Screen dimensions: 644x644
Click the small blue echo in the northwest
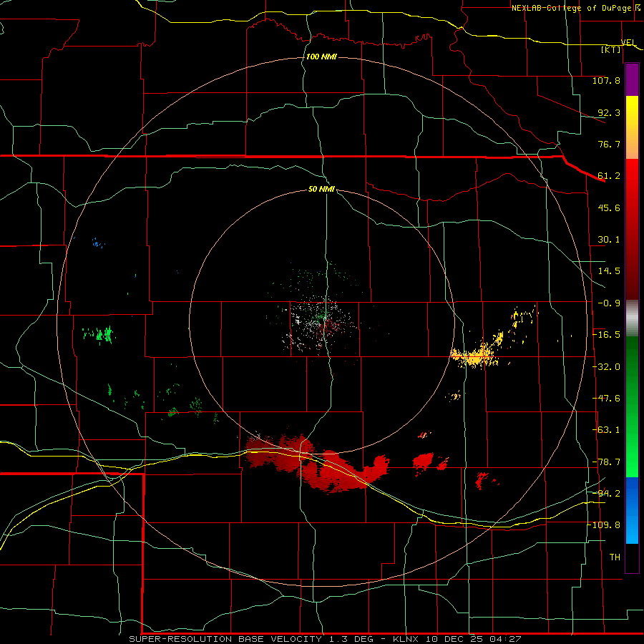(x=99, y=243)
